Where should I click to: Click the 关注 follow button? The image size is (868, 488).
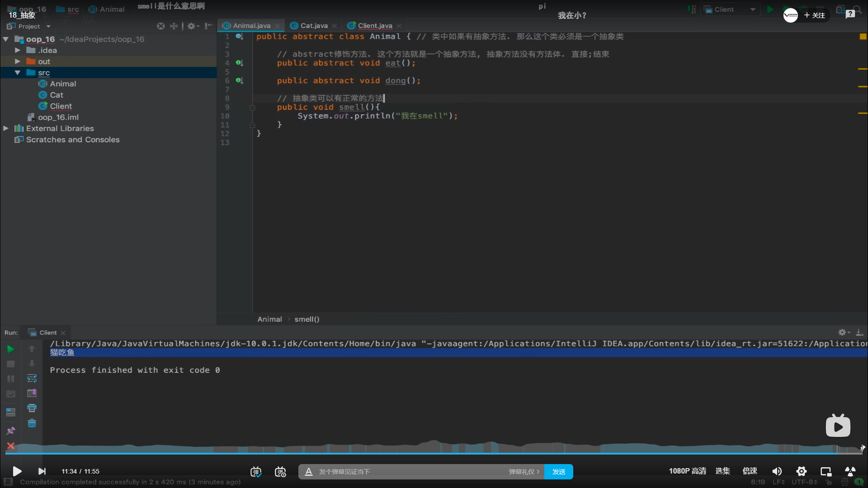coord(815,15)
